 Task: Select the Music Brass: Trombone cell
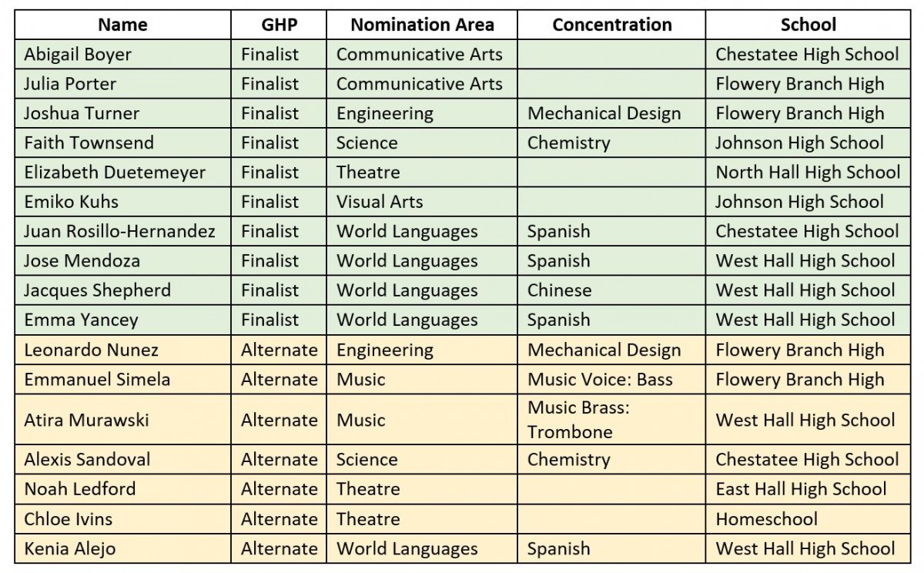tap(578, 420)
